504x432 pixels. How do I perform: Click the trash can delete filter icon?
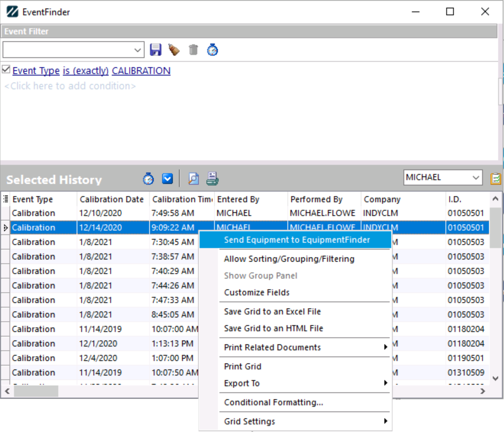[x=193, y=50]
